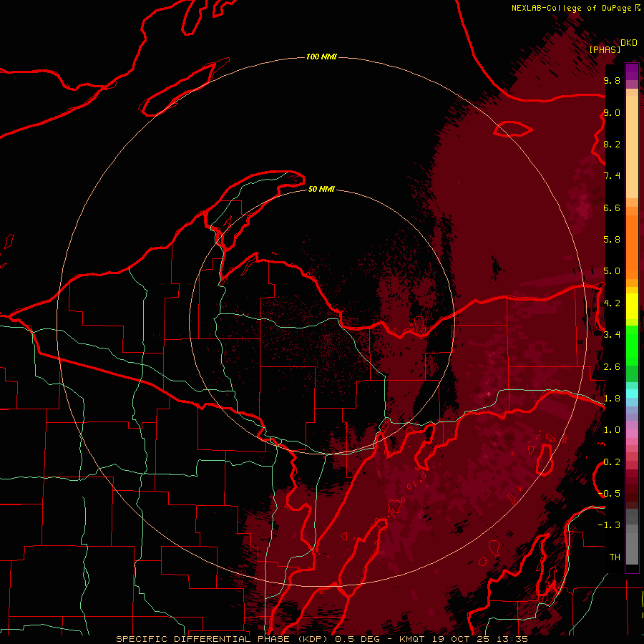This screenshot has height=644, width=644.
Task: Pick the purple band atop the color bar
Action: coord(632,72)
